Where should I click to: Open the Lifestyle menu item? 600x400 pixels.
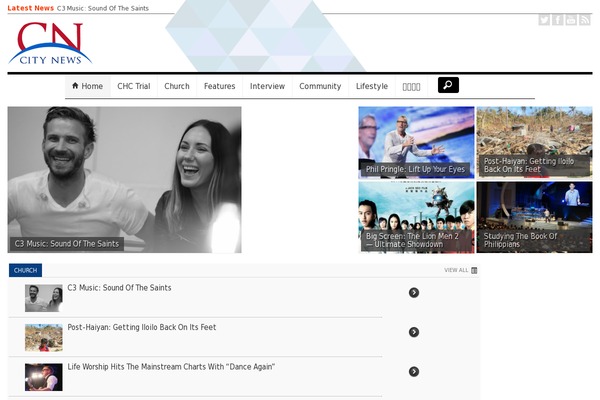coord(372,86)
